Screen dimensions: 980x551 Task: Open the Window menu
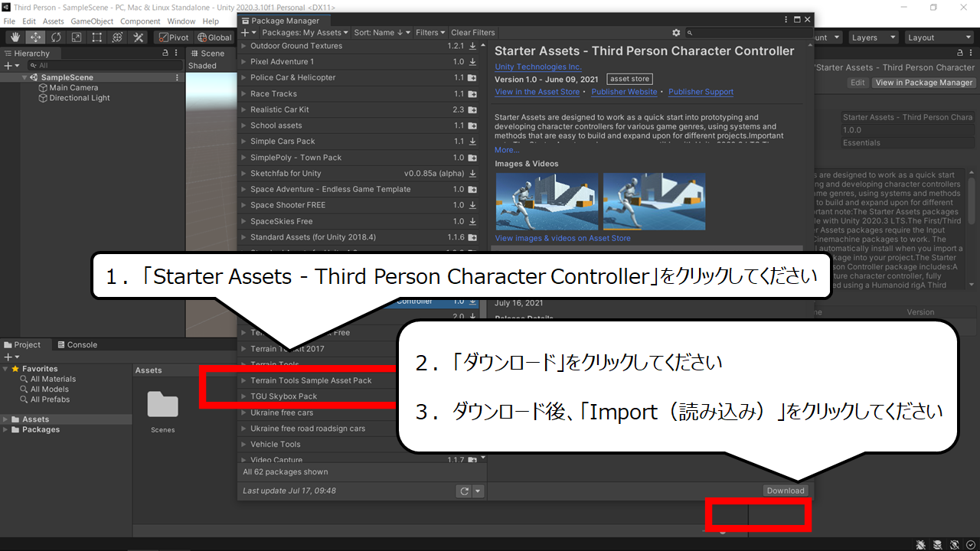(181, 21)
